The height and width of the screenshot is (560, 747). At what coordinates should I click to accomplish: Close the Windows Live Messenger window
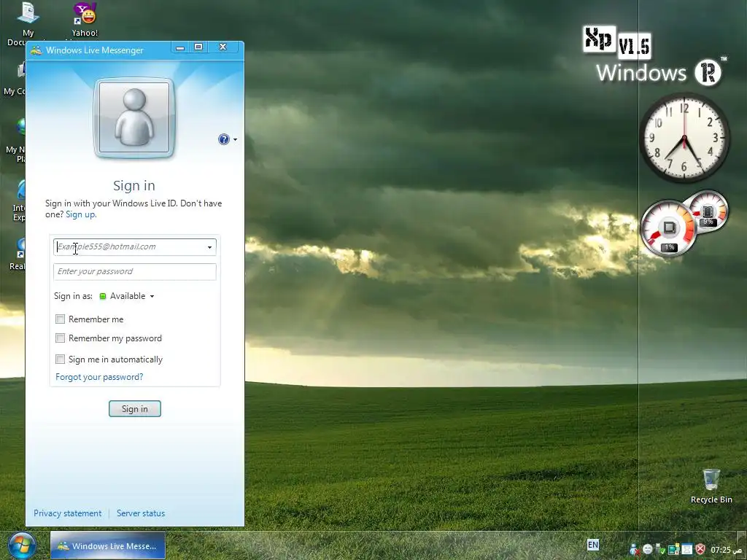[x=222, y=47]
